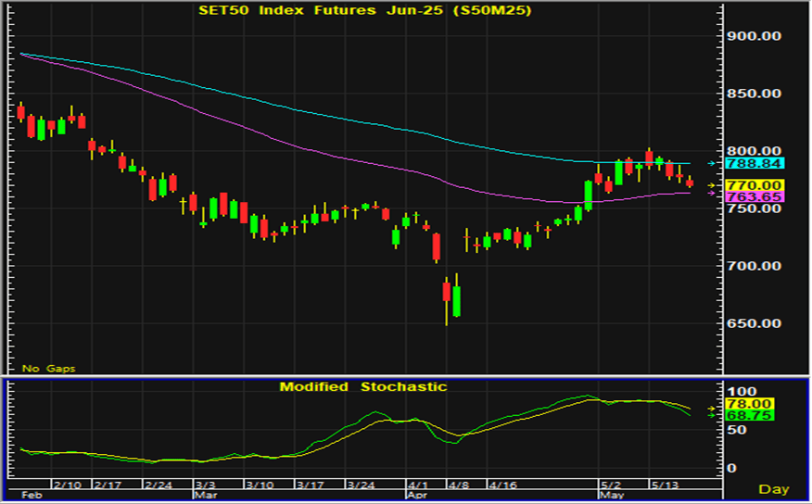Click the yellow arrow marker beside 770.00
The width and height of the screenshot is (812, 504).
click(x=712, y=185)
